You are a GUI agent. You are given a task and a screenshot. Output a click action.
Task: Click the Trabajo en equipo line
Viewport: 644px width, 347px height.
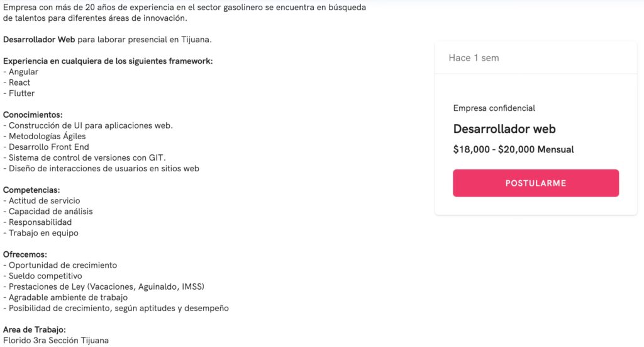pyautogui.click(x=43, y=233)
